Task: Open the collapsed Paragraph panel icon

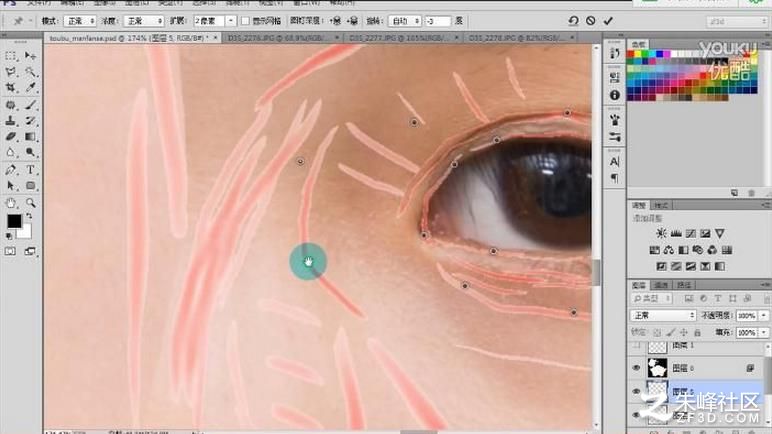Action: [614, 177]
